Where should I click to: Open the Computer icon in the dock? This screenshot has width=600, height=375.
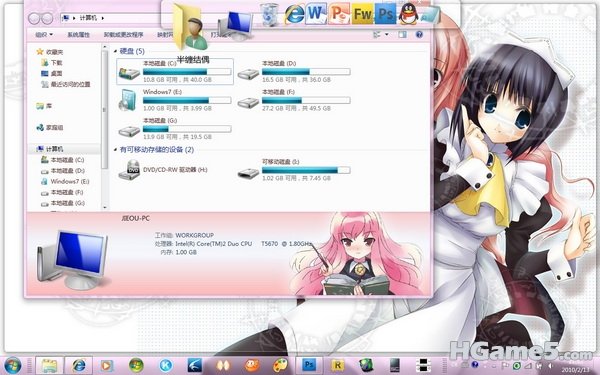click(x=236, y=25)
